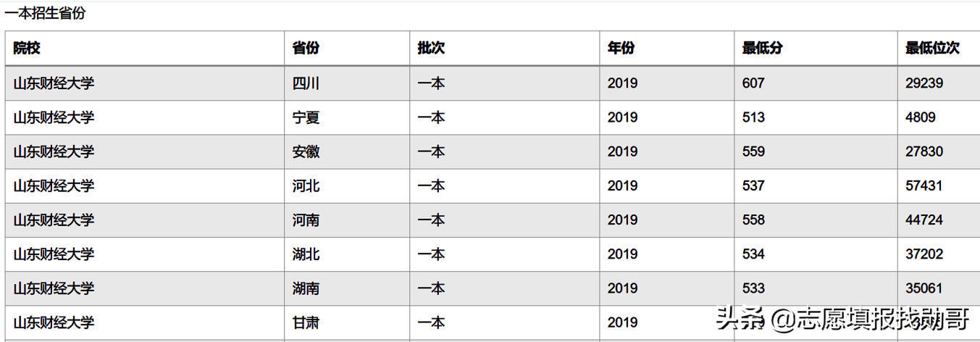The width and height of the screenshot is (980, 342).
Task: Select the 湖北 province cell
Action: coord(306,254)
